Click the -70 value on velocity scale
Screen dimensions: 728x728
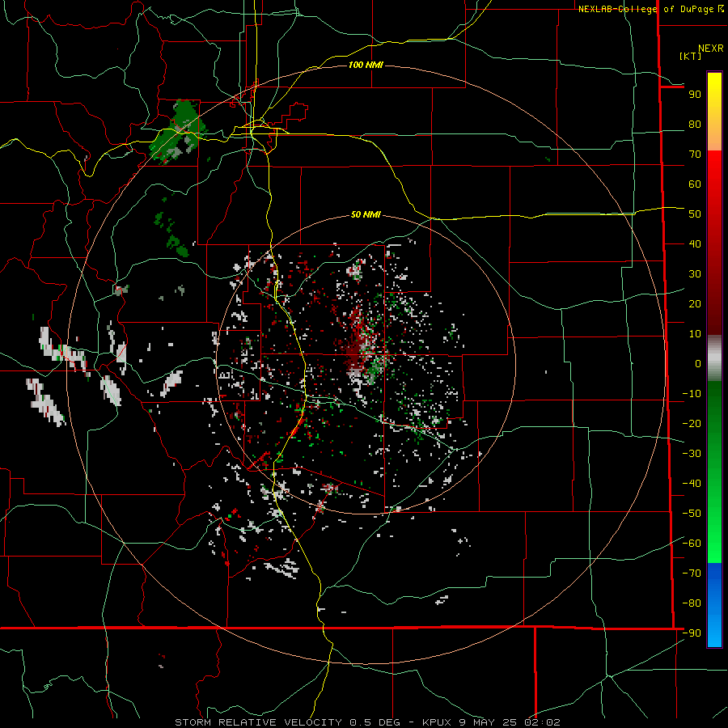coord(692,574)
